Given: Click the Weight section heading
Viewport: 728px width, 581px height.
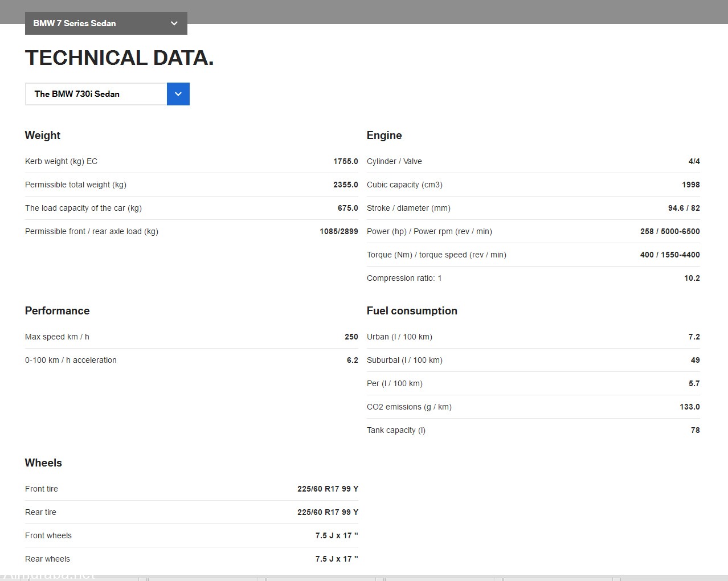Looking at the screenshot, I should point(43,136).
